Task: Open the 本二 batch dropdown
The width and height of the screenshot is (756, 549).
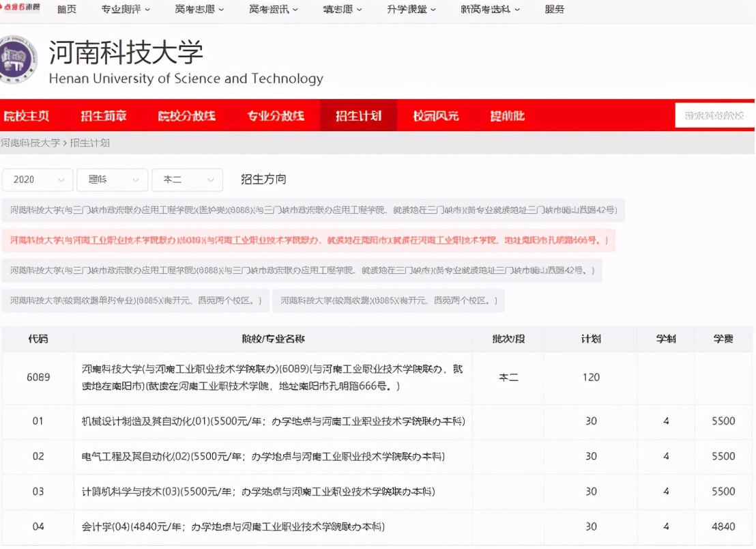Action: click(187, 180)
